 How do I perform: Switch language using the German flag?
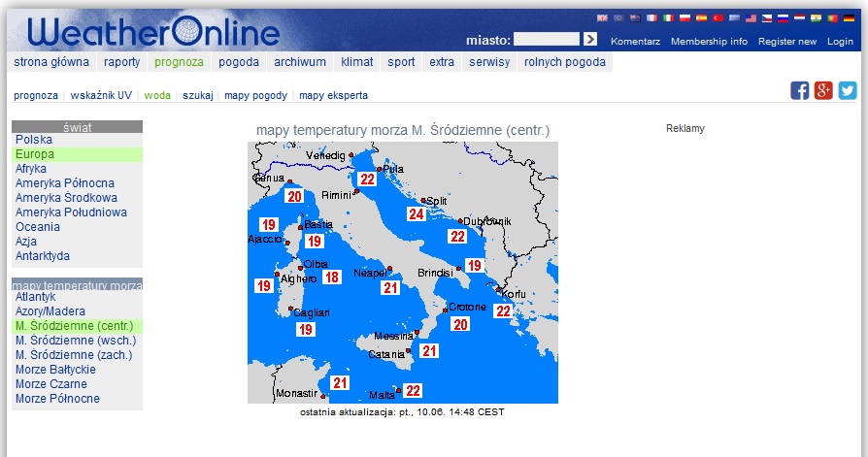coord(849,17)
